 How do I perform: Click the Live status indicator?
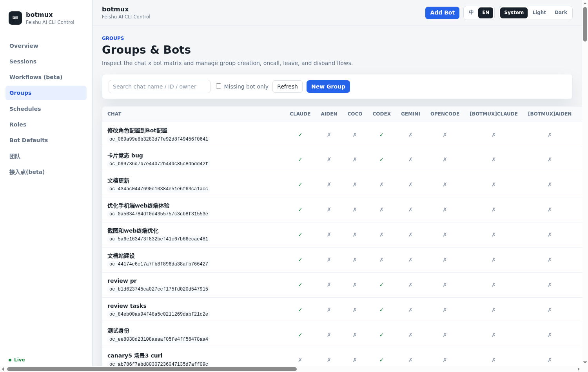pos(17,360)
